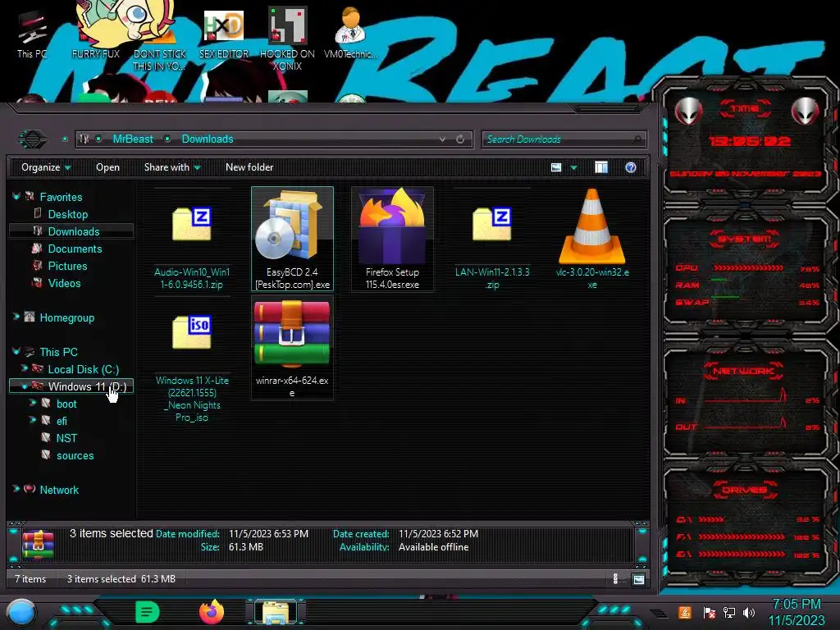
Task: Go to Desktop in Favorites
Action: coord(67,214)
